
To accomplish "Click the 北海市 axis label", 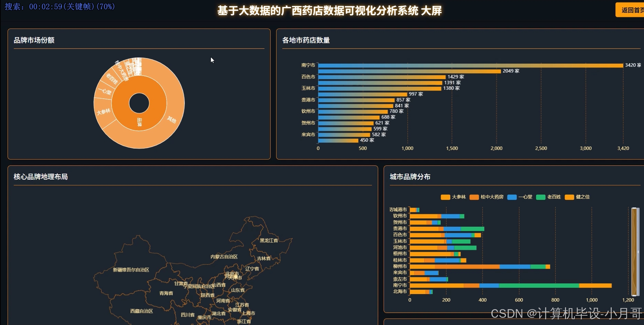I will pos(400,292).
